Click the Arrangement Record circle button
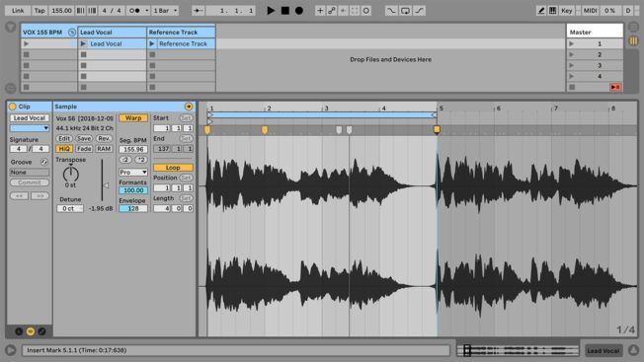The image size is (644, 362). (299, 11)
